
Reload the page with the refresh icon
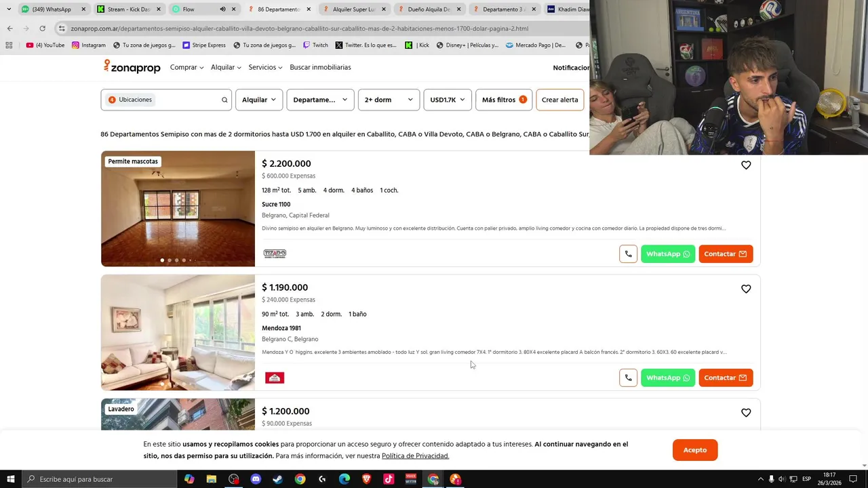pyautogui.click(x=42, y=28)
